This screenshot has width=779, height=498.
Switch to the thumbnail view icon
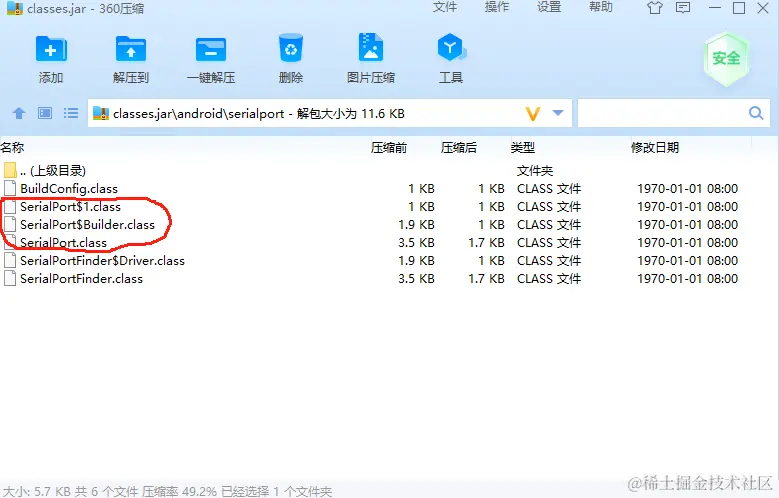(x=45, y=113)
